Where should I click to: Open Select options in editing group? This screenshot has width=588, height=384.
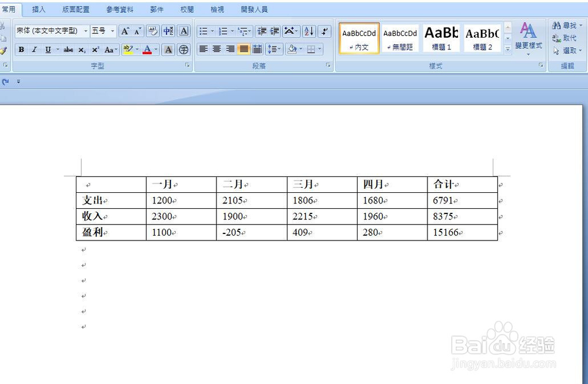tap(566, 50)
